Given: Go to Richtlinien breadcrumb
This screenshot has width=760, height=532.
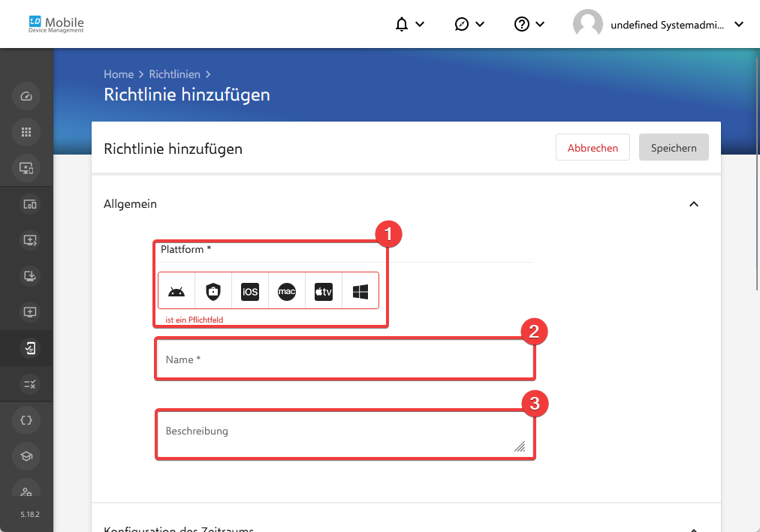Looking at the screenshot, I should tap(174, 74).
